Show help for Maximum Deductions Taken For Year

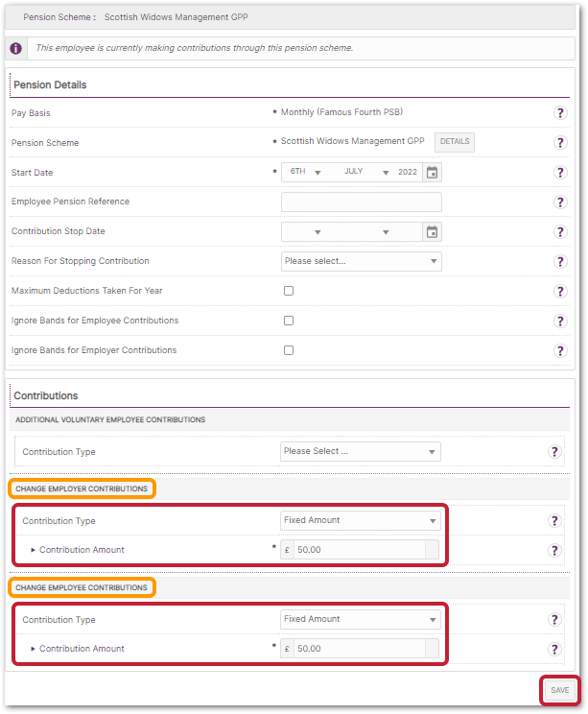click(x=560, y=292)
